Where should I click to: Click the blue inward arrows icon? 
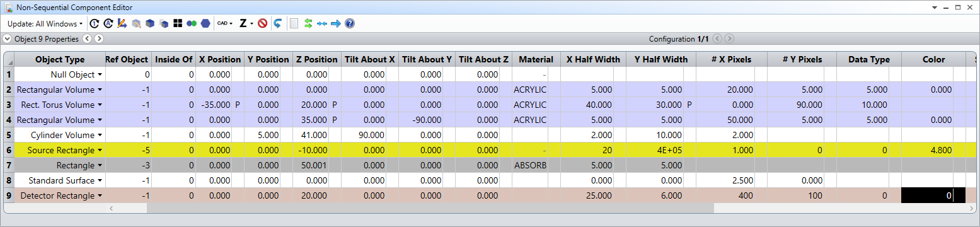[x=322, y=23]
